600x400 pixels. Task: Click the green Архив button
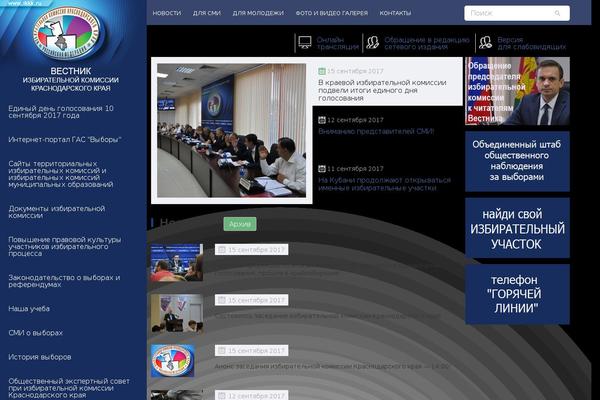click(240, 224)
